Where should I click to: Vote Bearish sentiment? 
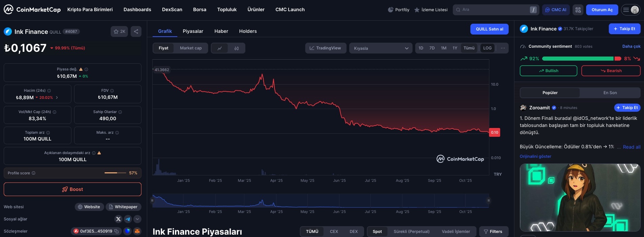(x=611, y=71)
